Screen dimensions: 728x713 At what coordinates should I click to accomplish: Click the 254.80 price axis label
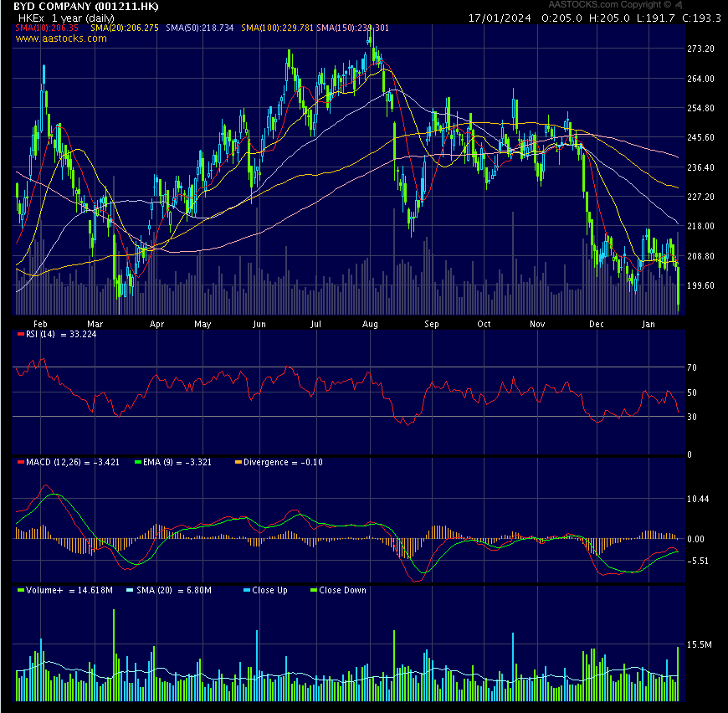point(700,108)
